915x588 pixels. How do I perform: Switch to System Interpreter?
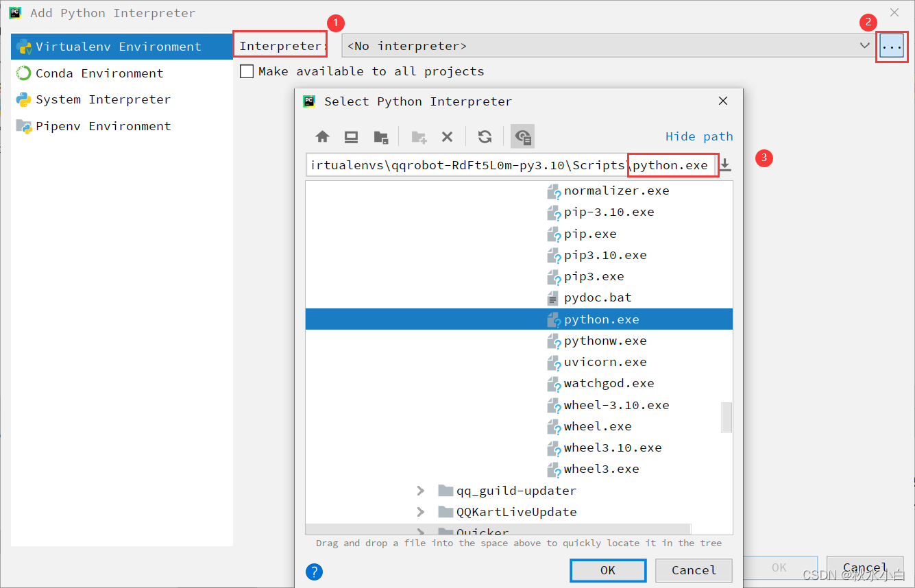(122, 99)
